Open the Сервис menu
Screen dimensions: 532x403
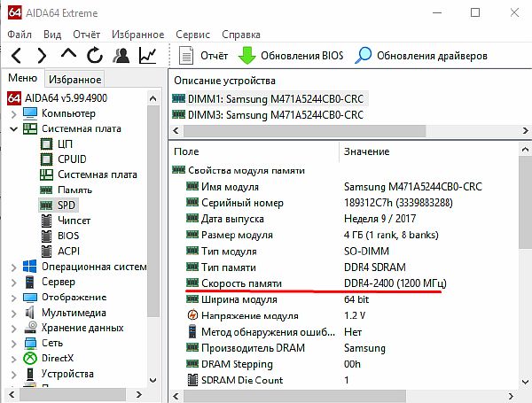[192, 35]
